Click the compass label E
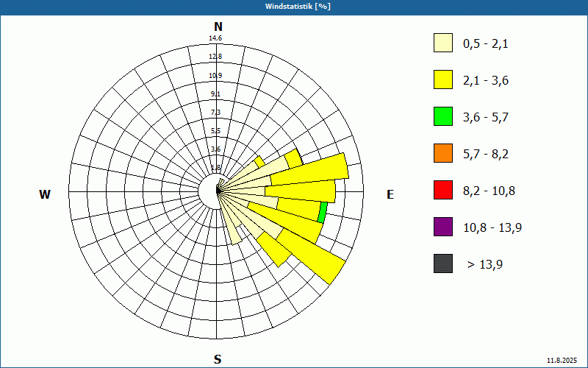The height and width of the screenshot is (368, 588). point(390,194)
